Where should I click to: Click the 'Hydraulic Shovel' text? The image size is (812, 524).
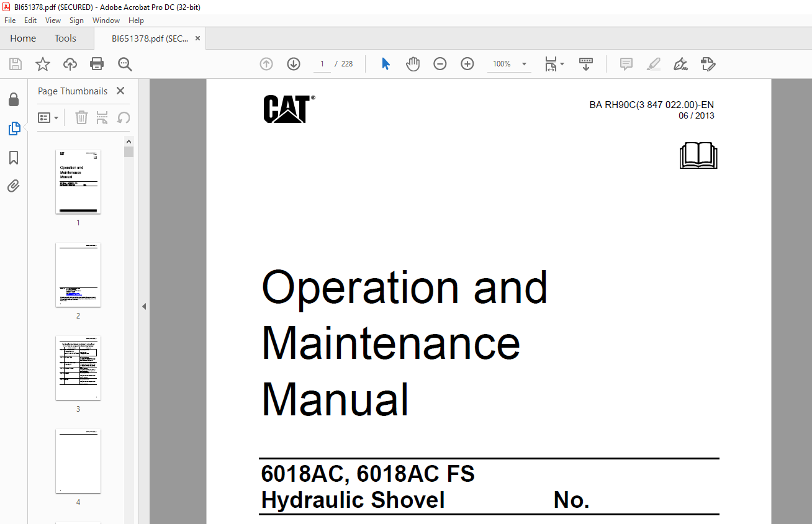pyautogui.click(x=353, y=500)
